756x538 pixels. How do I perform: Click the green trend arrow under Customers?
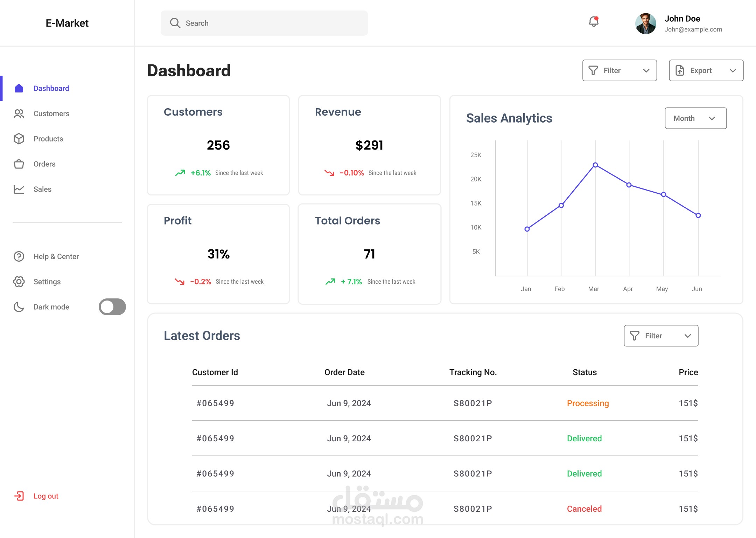coord(180,173)
